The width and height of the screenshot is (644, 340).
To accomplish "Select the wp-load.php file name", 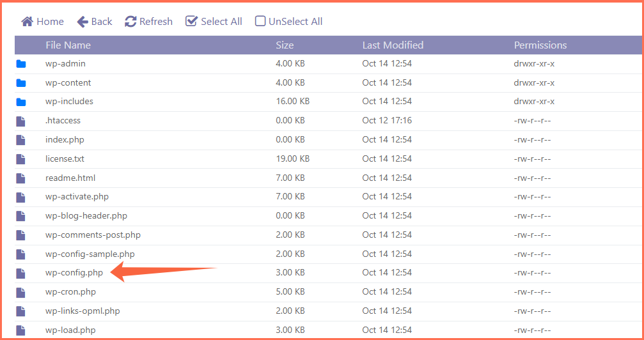I will click(70, 330).
